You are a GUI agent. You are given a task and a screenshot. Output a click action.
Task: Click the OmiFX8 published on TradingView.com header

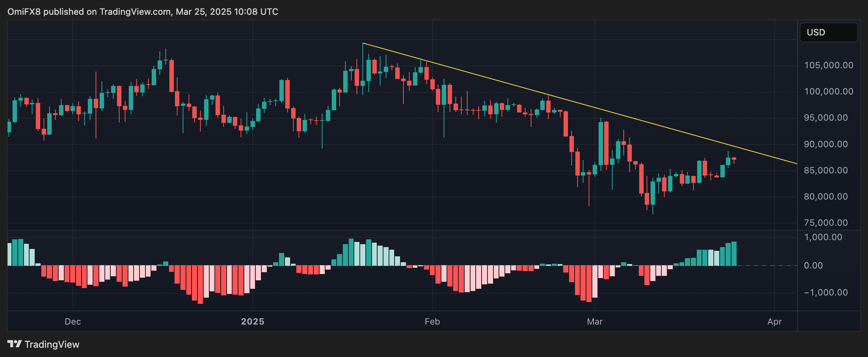coord(142,12)
